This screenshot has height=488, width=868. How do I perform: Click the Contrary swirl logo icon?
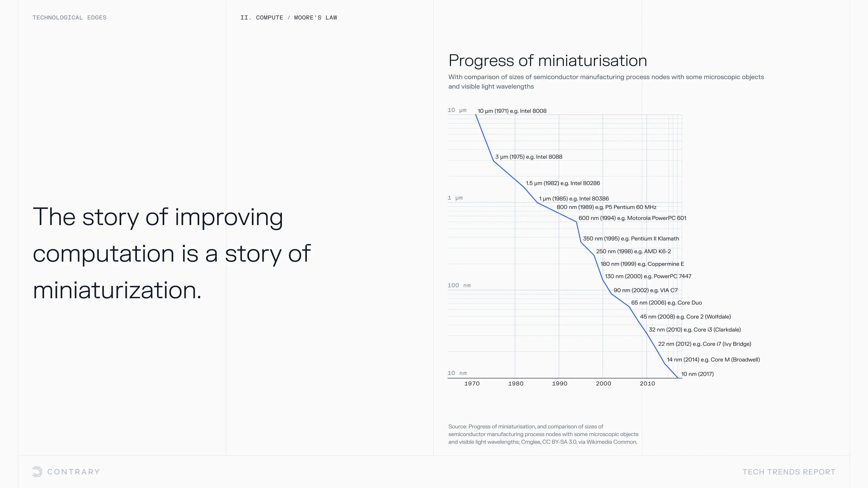37,471
